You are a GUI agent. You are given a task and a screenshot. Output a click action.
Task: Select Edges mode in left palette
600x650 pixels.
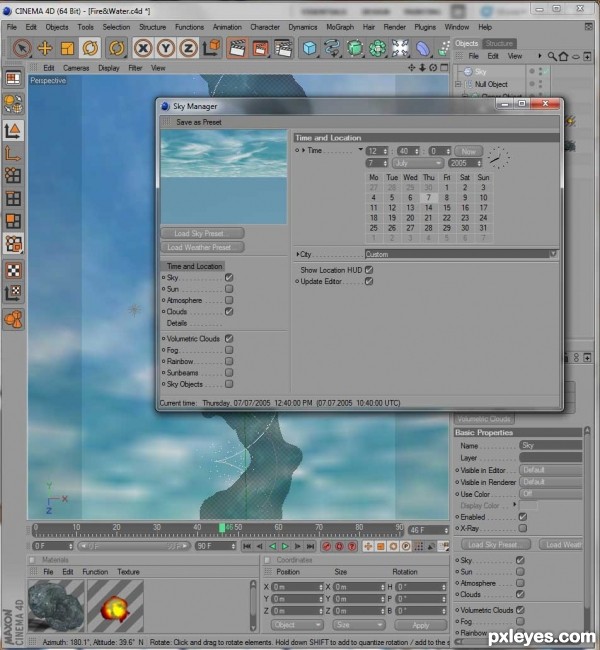[x=14, y=199]
